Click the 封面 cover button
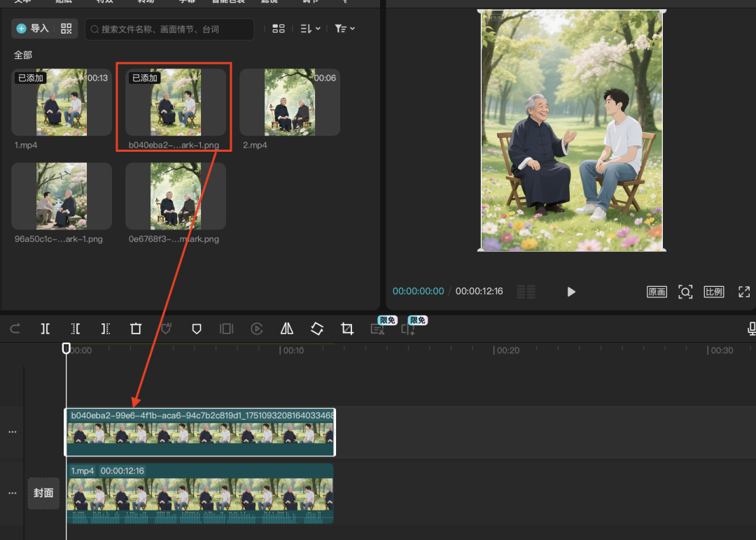Image resolution: width=756 pixels, height=540 pixels. click(43, 493)
